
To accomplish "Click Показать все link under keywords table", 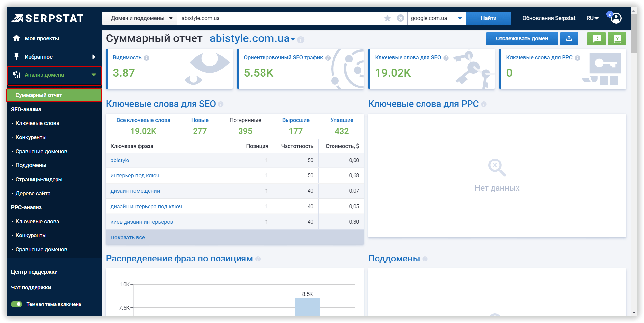I will coord(127,238).
